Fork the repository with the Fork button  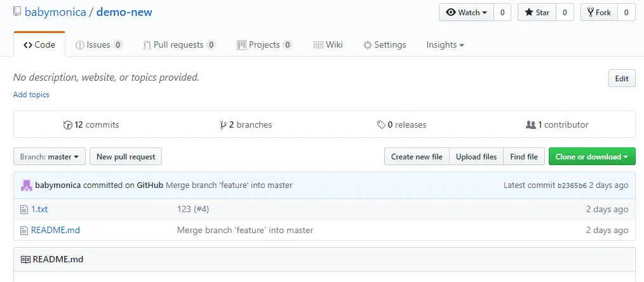[x=599, y=12]
